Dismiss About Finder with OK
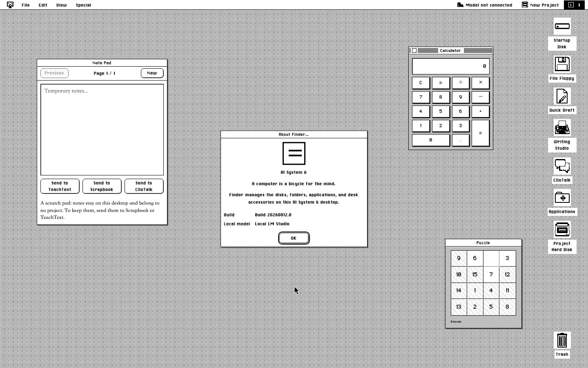The width and height of the screenshot is (588, 368). coord(294,238)
